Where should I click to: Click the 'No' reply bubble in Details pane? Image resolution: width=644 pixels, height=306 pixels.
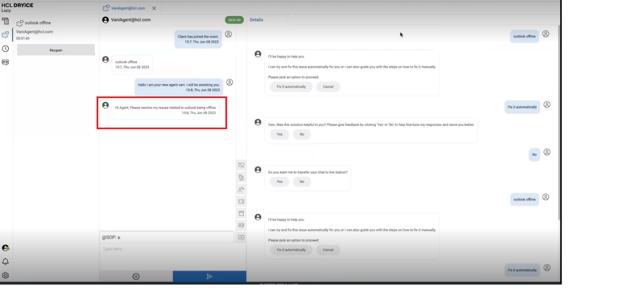coord(534,155)
